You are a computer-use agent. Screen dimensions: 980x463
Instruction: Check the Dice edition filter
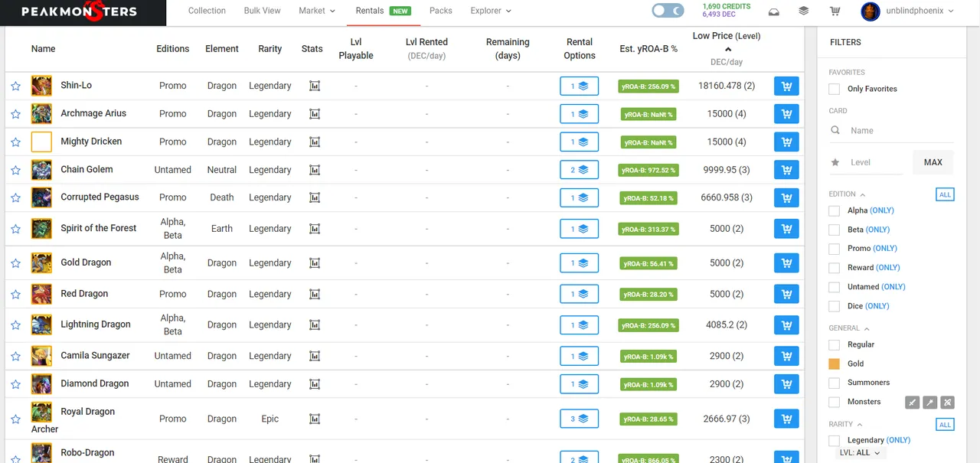point(835,306)
